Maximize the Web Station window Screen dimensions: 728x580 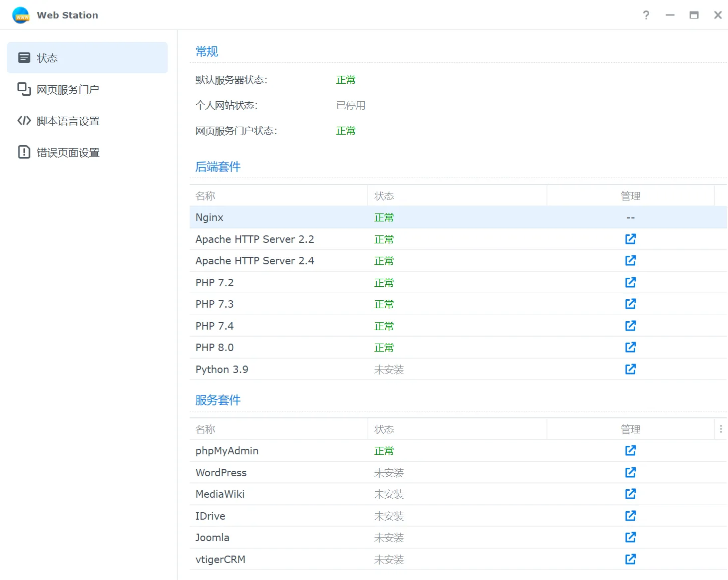click(x=694, y=15)
